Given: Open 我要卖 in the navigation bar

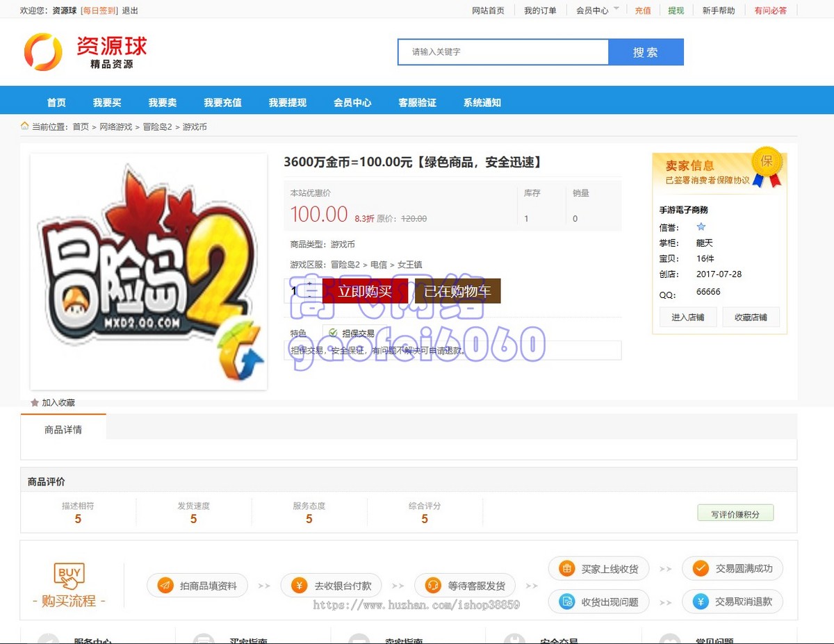Looking at the screenshot, I should click(162, 102).
